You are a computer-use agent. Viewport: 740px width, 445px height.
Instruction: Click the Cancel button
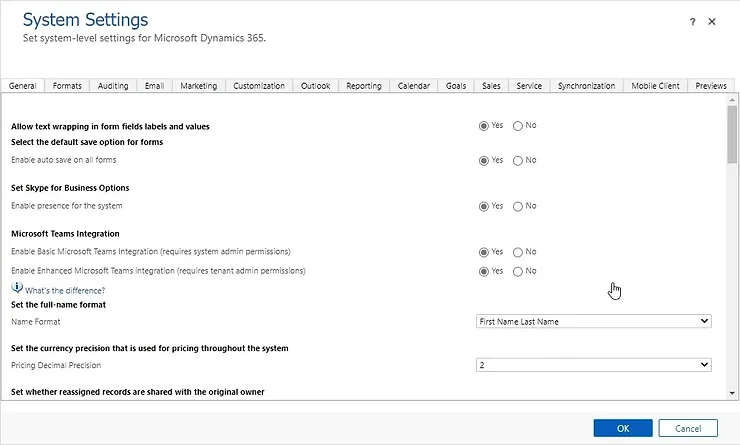point(688,428)
